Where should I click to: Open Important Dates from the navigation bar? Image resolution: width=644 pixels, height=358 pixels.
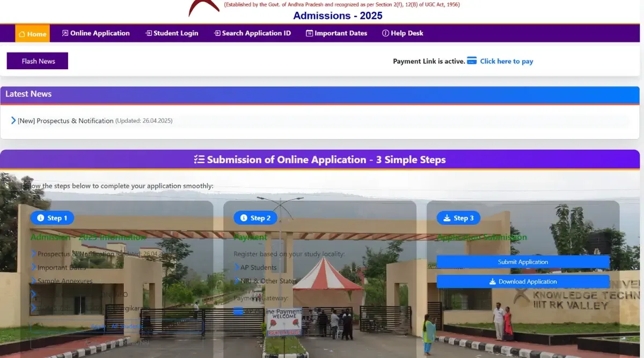click(336, 33)
